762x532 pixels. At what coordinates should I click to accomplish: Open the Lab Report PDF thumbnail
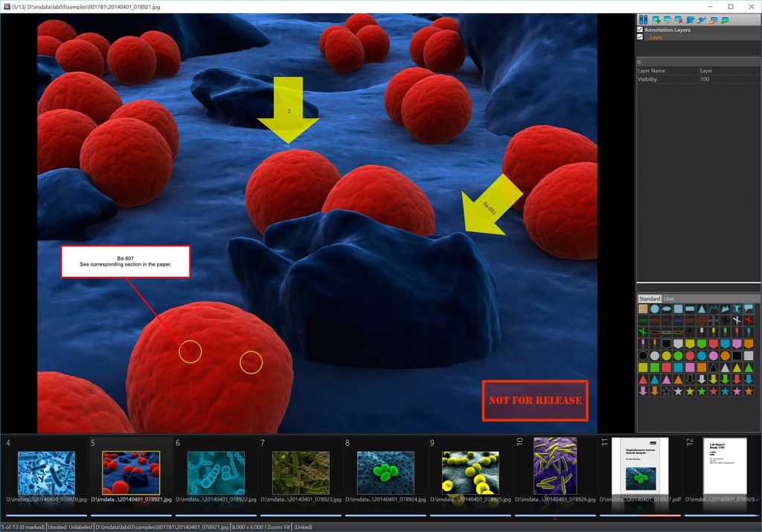[723, 465]
